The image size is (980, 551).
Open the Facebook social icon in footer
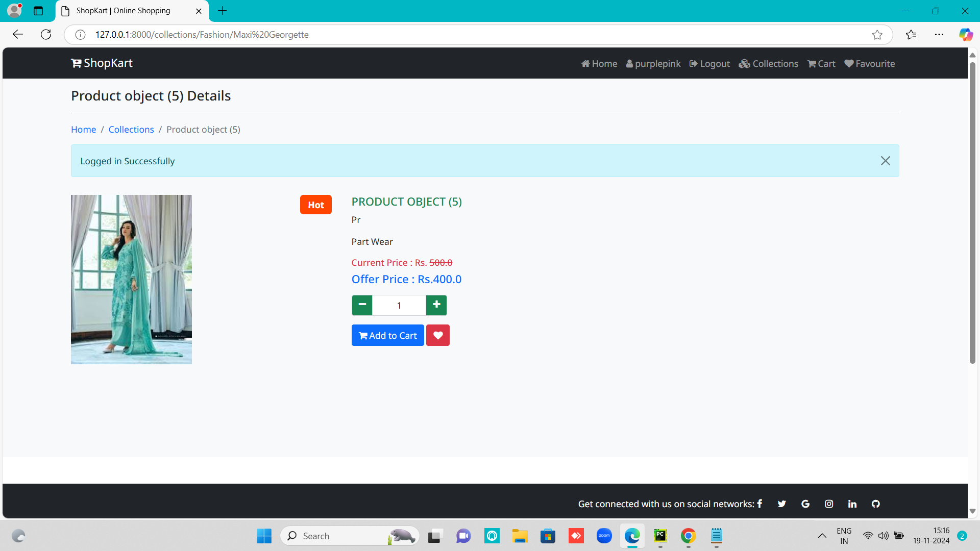click(759, 504)
